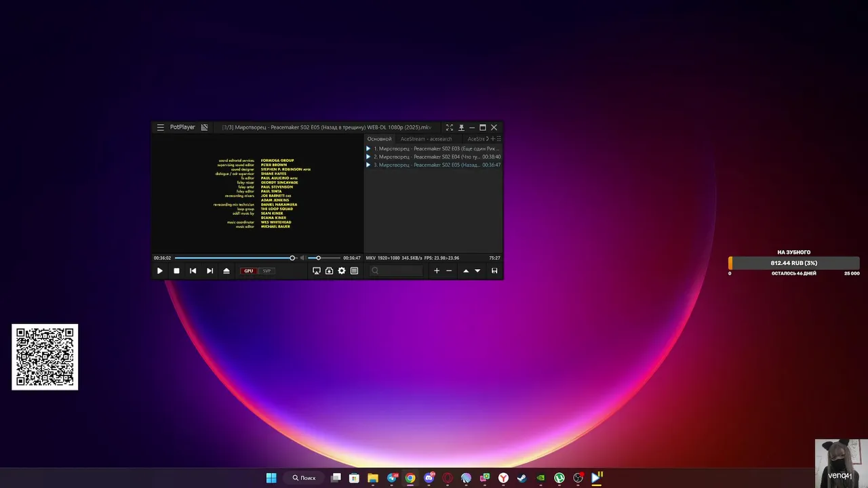This screenshot has width=868, height=488.
Task: Open Steam from the taskbar
Action: tap(521, 478)
